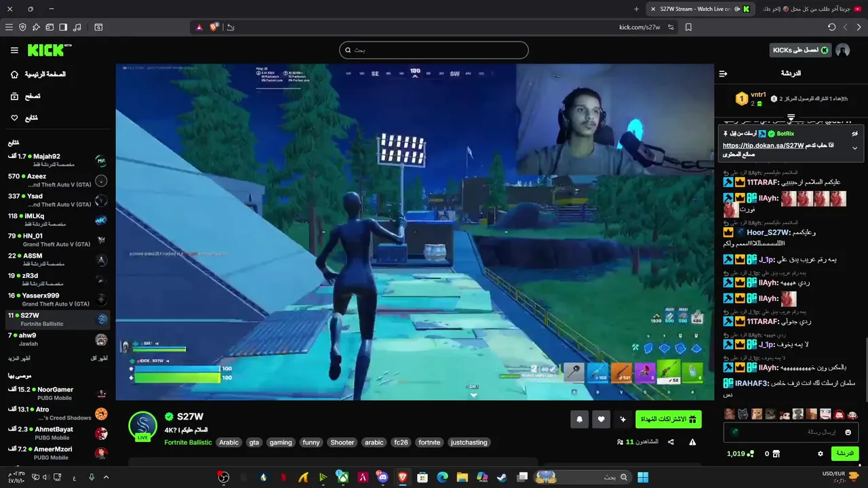
Task: Click the Brave Rewards triangle icon
Action: (x=199, y=27)
